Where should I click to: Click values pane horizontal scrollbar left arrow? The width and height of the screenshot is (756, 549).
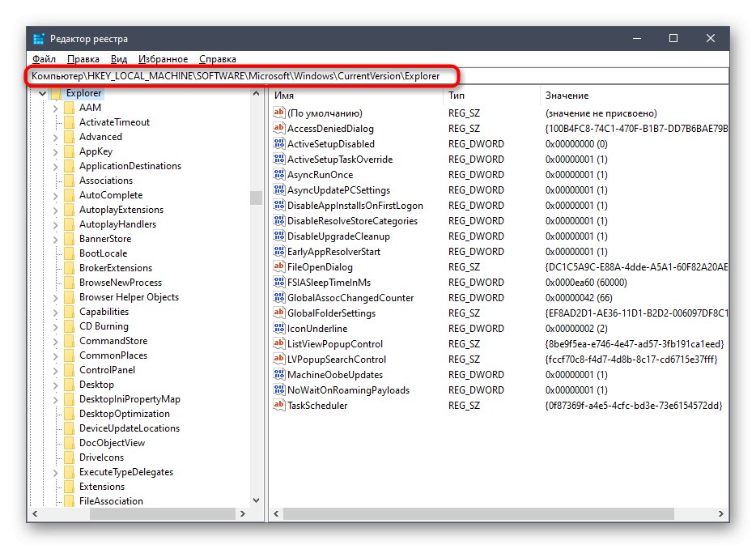click(x=276, y=514)
